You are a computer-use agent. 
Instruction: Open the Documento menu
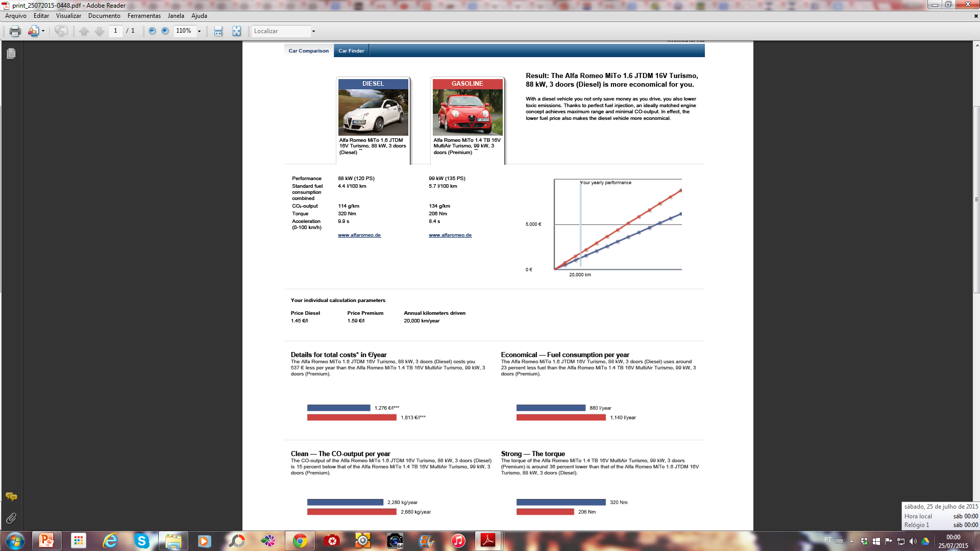coord(104,16)
